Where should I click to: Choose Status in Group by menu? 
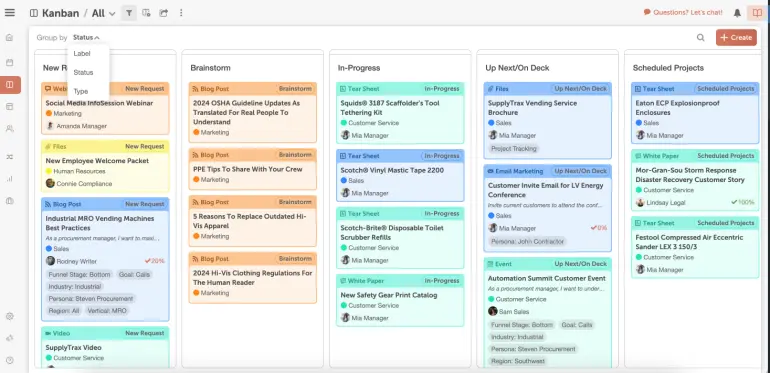[x=83, y=72]
